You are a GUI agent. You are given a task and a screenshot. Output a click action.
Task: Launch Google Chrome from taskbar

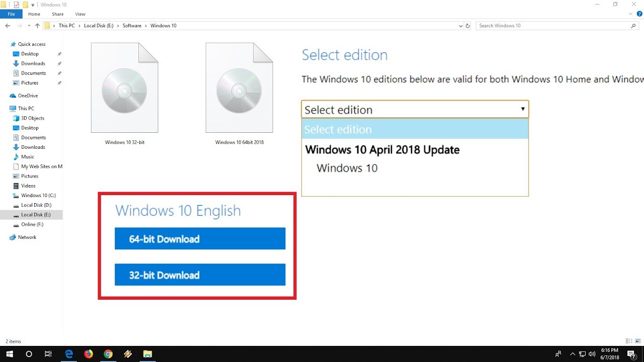(x=108, y=354)
